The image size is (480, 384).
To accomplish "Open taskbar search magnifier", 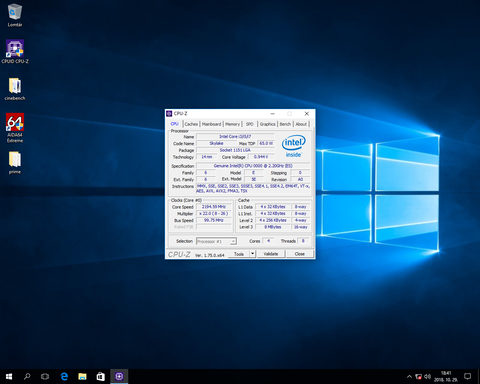I will (27, 377).
